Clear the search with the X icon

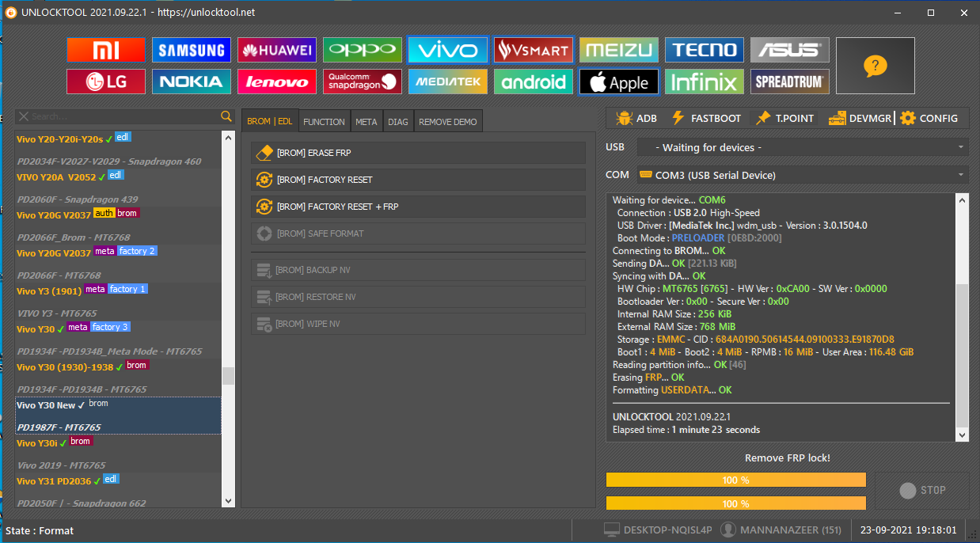23,116
